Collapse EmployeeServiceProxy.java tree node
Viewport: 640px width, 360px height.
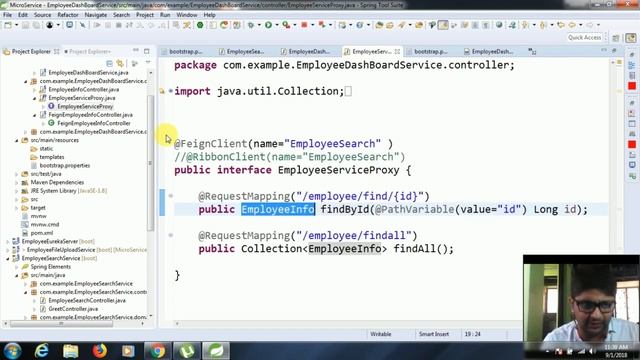click(x=35, y=98)
